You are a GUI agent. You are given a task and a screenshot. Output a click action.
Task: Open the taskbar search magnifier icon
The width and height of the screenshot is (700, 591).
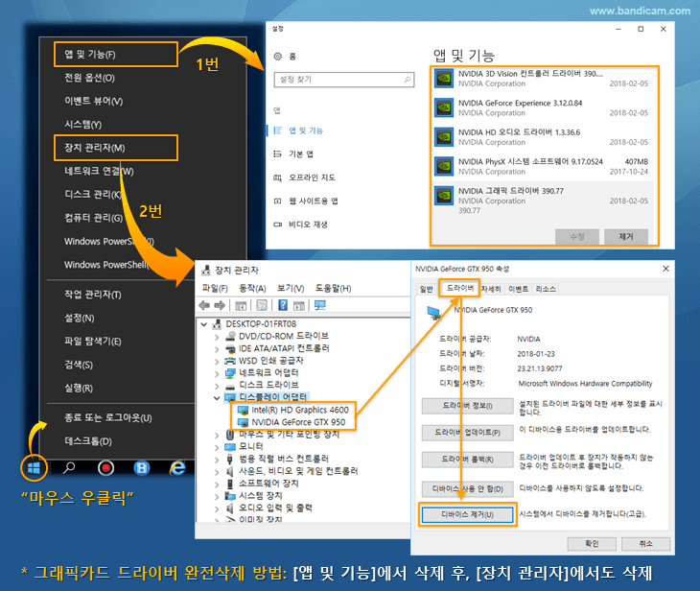[x=69, y=468]
